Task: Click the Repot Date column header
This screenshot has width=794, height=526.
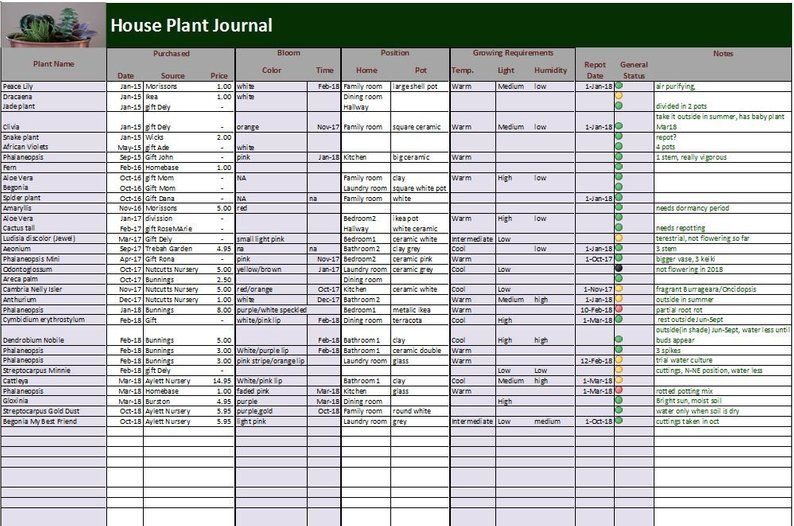Action: coord(594,70)
